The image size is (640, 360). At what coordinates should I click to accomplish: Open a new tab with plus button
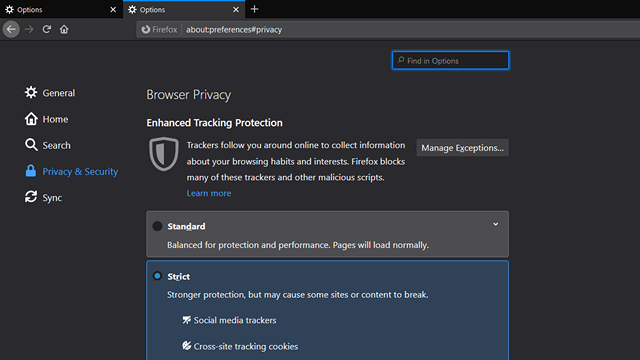tap(254, 9)
